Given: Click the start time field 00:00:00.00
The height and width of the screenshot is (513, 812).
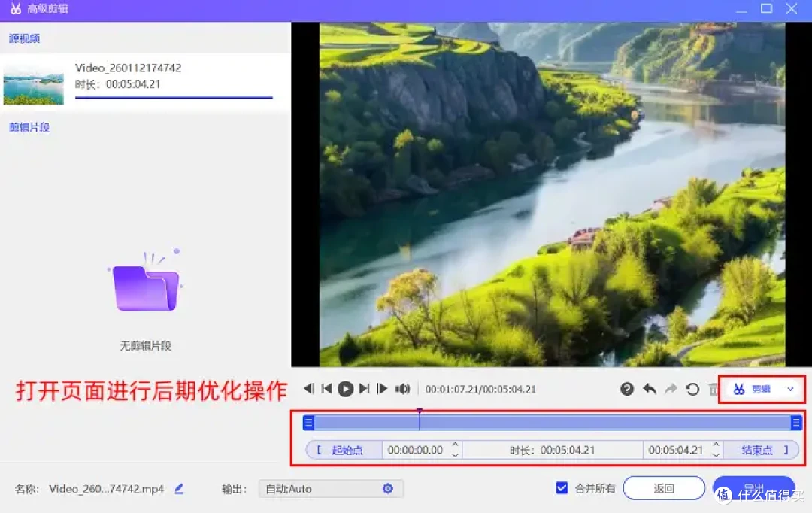Looking at the screenshot, I should pos(415,450).
